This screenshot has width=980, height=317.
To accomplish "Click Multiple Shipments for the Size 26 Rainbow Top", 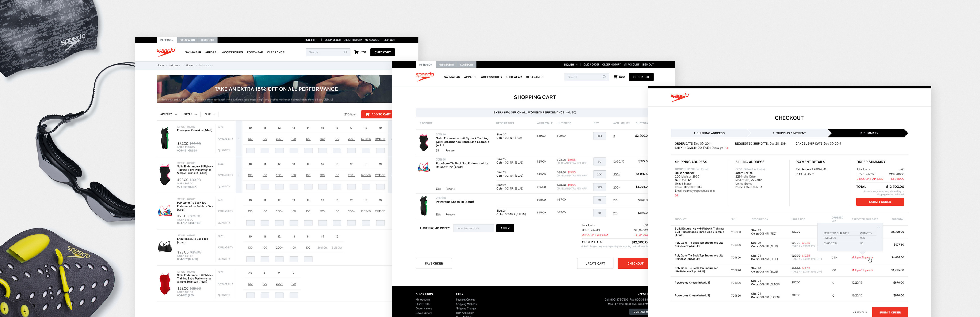I will [x=862, y=270].
